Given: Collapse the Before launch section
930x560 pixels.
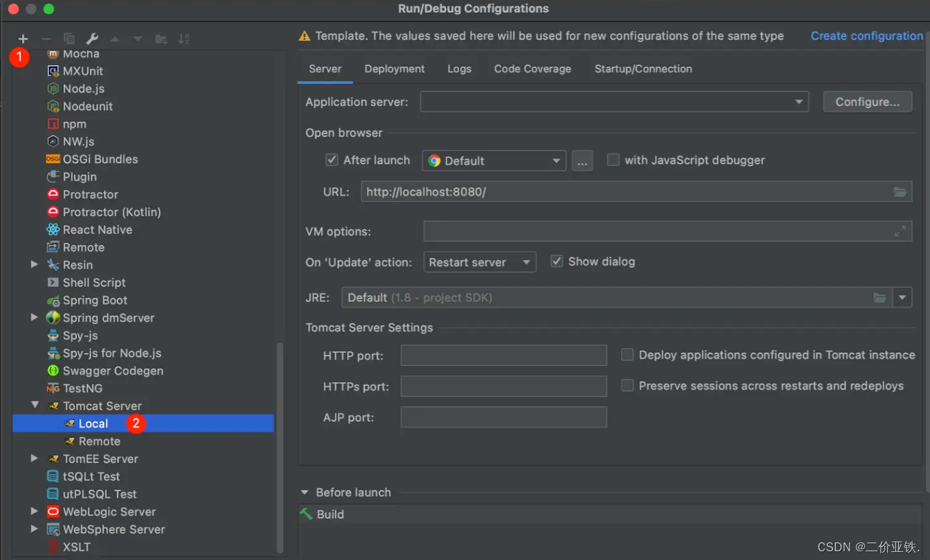Looking at the screenshot, I should [305, 492].
